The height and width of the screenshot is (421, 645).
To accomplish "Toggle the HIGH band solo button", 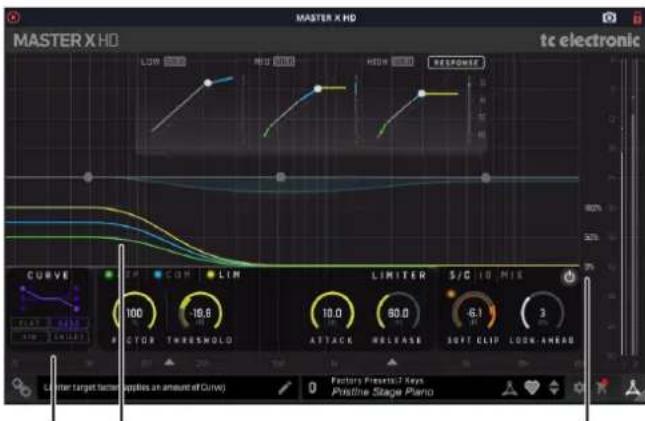I will (402, 62).
